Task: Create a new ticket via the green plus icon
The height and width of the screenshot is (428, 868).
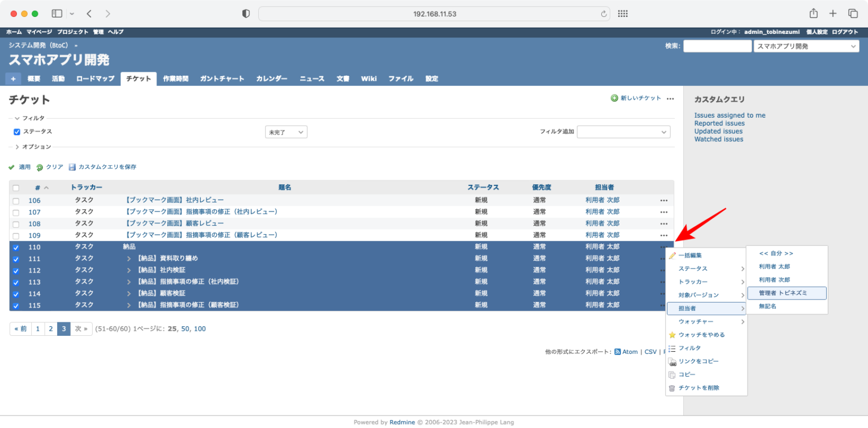Action: (x=614, y=98)
